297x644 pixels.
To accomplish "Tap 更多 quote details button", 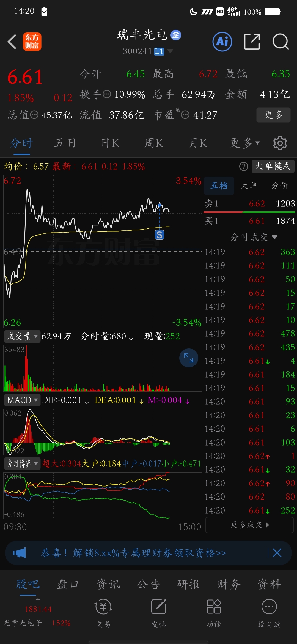I will 273,115.
